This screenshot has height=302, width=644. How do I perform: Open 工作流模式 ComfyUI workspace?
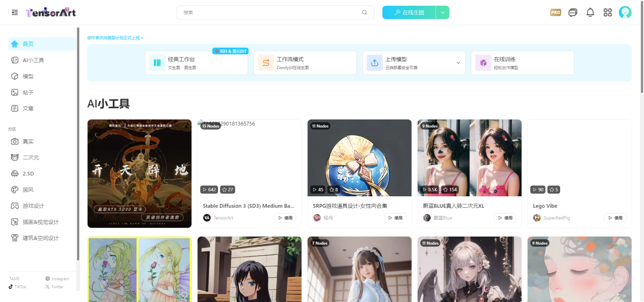tap(305, 62)
